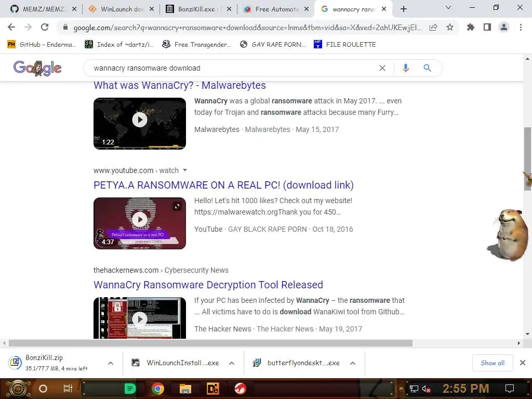
Task: Open network status in system tray
Action: (414, 389)
